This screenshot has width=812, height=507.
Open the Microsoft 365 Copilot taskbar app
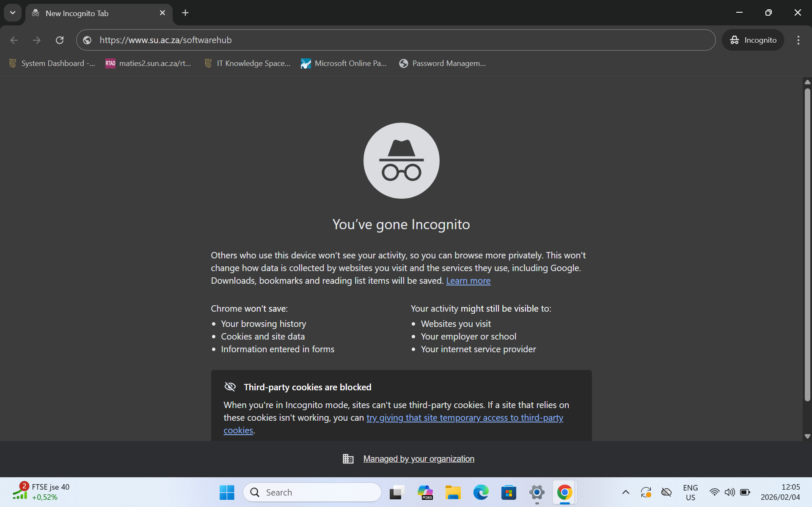[425, 492]
